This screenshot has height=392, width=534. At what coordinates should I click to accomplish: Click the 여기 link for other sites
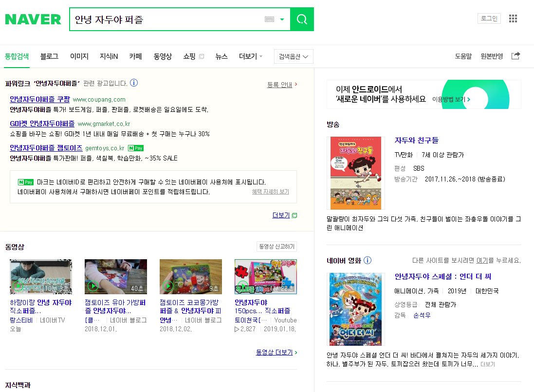(x=482, y=261)
